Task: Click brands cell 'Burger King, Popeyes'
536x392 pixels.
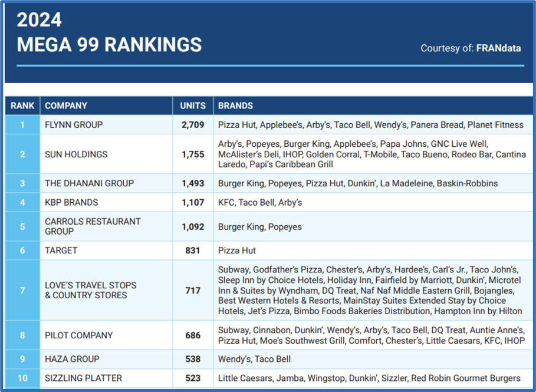Action: point(373,226)
